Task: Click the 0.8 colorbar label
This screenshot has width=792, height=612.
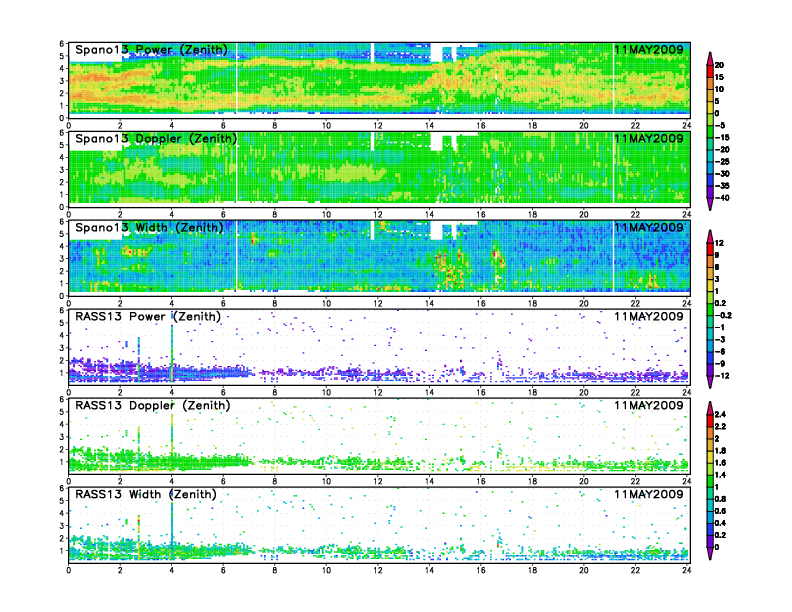Action: (x=721, y=499)
